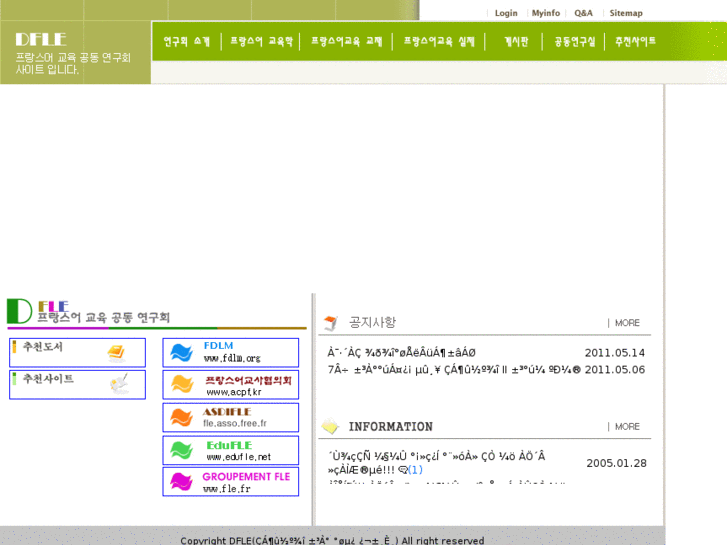The image size is (727, 545).
Task: Click the Copyright DFLE footer text
Action: [x=332, y=540]
